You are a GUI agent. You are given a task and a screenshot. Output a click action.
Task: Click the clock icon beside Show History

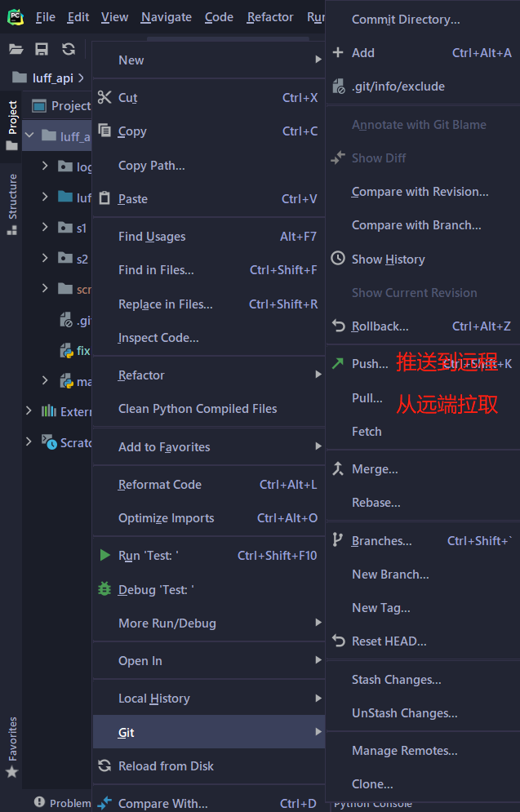pos(338,258)
